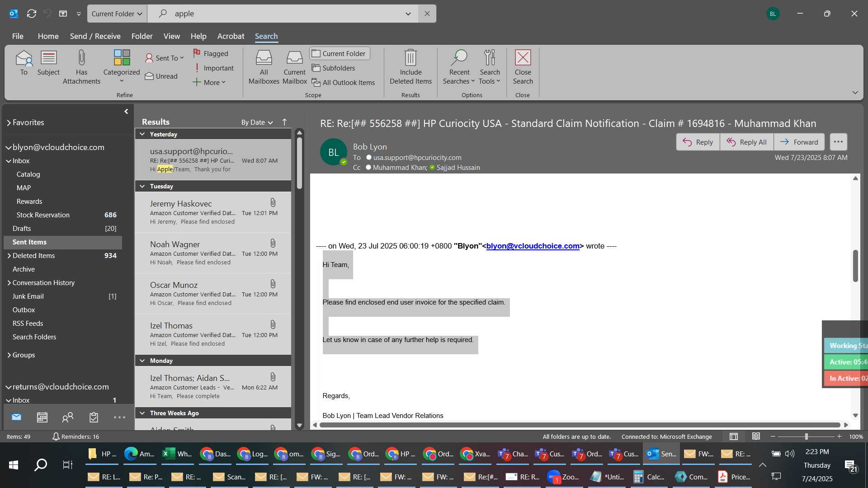Click Forward button
The height and width of the screenshot is (488, 868).
(x=799, y=142)
